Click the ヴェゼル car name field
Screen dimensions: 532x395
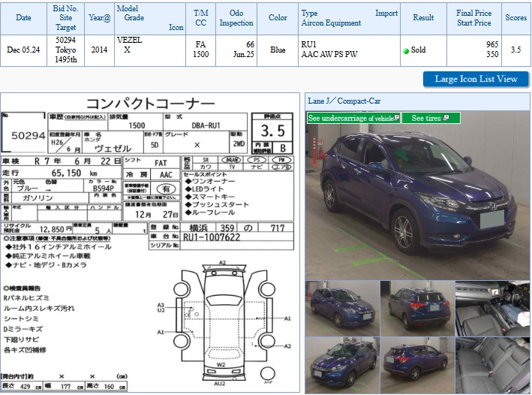(113, 149)
